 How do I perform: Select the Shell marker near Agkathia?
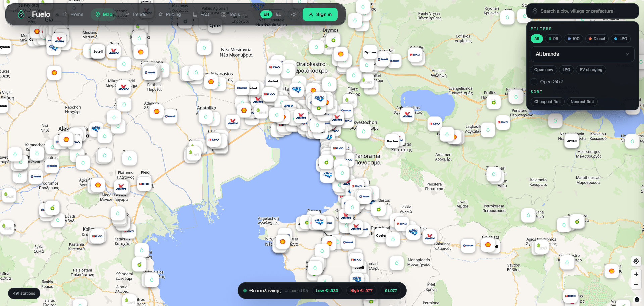tap(98, 185)
